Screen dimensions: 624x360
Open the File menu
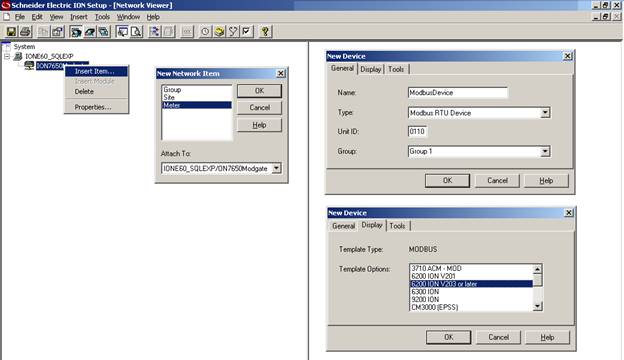(20, 17)
